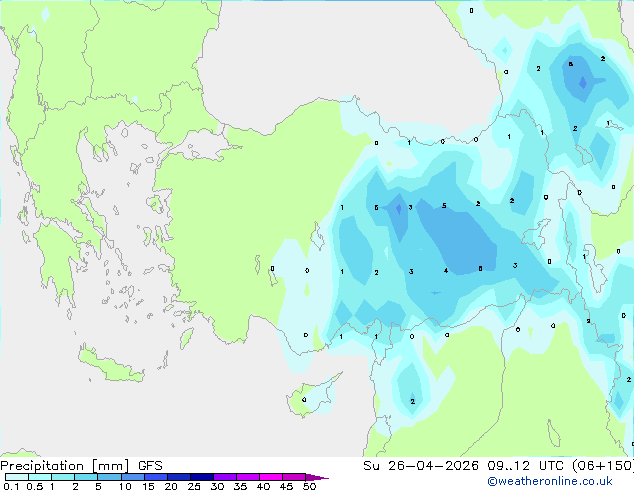
Task: Click the legend swatch between 0.1 and 0.5
Action: click(x=17, y=477)
